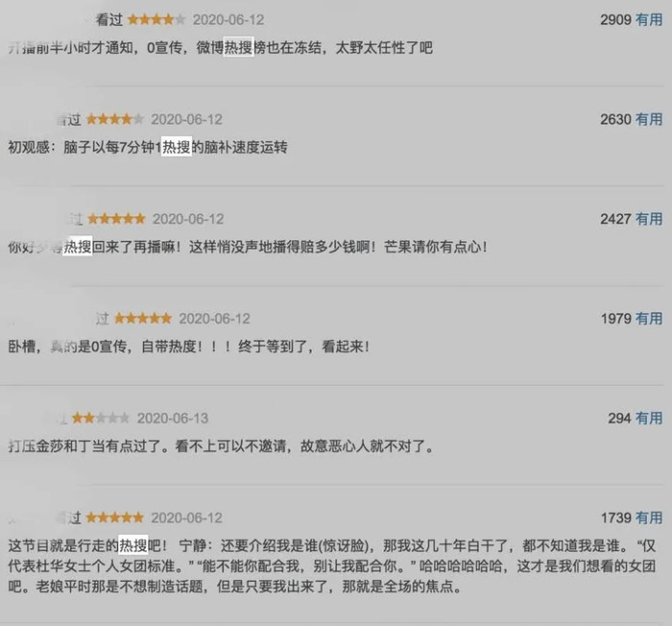Vote 有用 on the 2427-vote review
The width and height of the screenshot is (672, 626).
649,219
